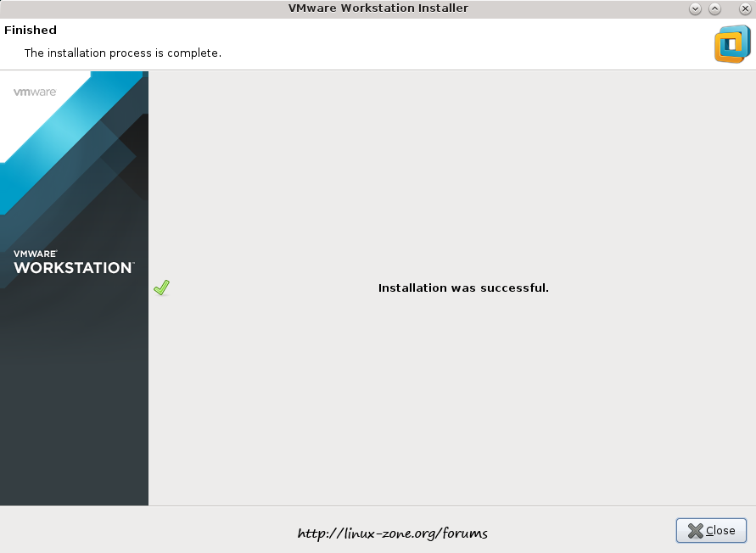Click the 'VMware Workstation Installer' title bar

pos(378,8)
